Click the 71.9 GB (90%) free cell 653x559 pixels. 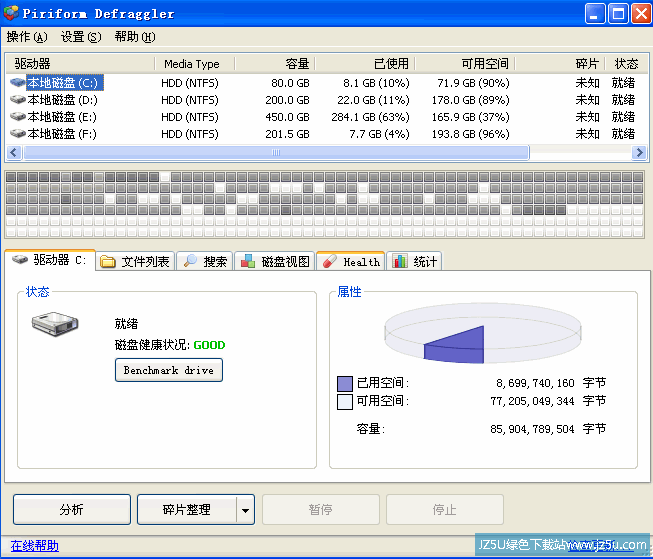tap(474, 83)
